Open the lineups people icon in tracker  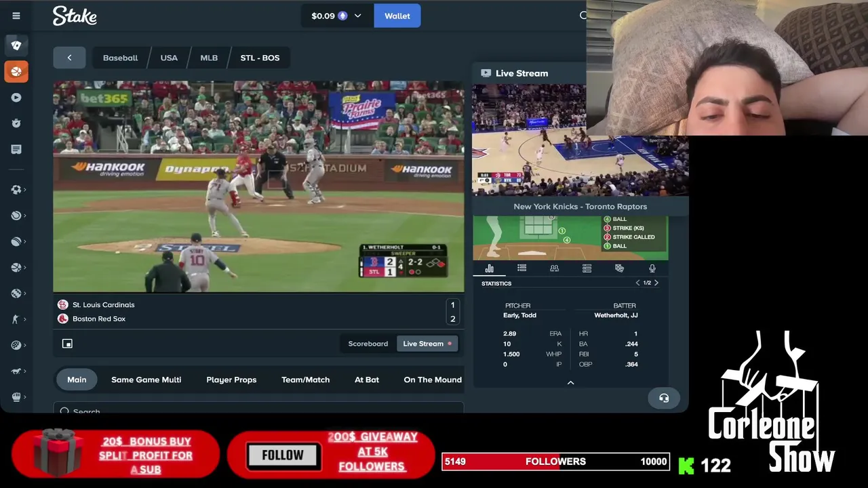pos(554,268)
